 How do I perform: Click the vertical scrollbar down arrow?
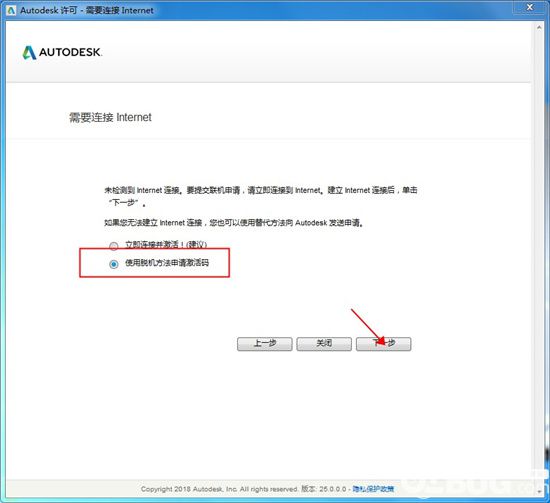[539, 491]
